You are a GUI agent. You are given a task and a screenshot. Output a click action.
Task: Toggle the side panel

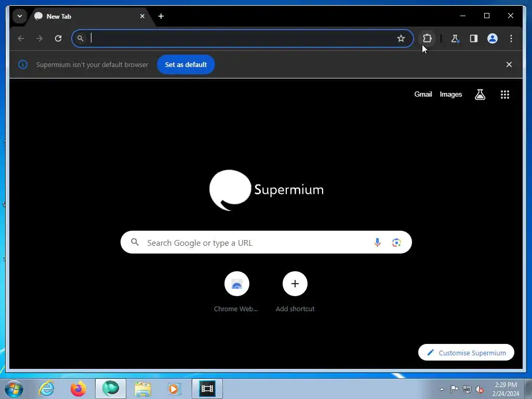coord(474,38)
